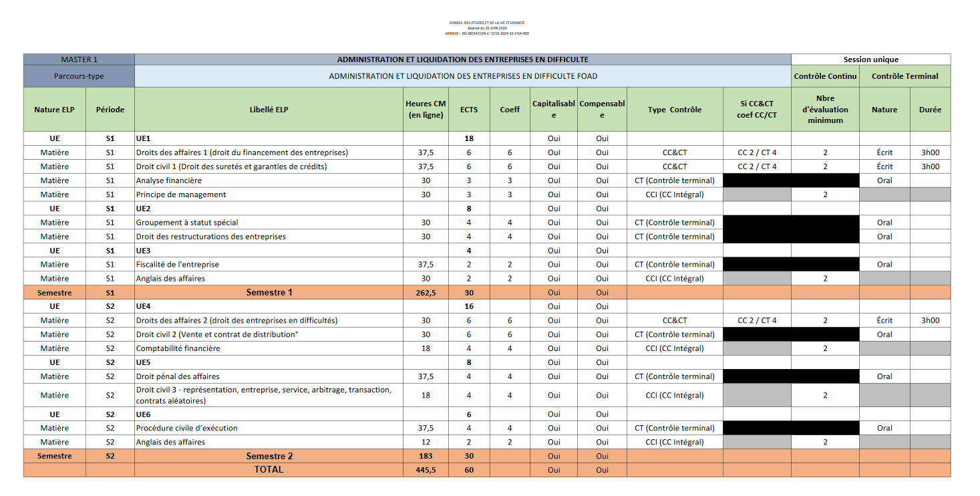The image size is (980, 496).
Task: Click the "MASTER 1" header cell
Action: [x=79, y=59]
